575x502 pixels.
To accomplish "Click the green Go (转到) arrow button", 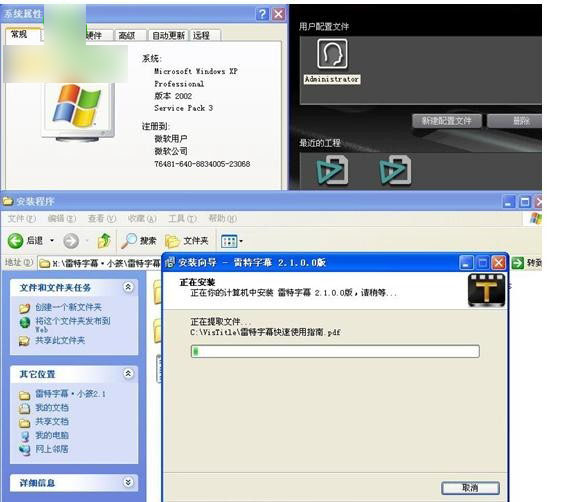I will coord(517,263).
